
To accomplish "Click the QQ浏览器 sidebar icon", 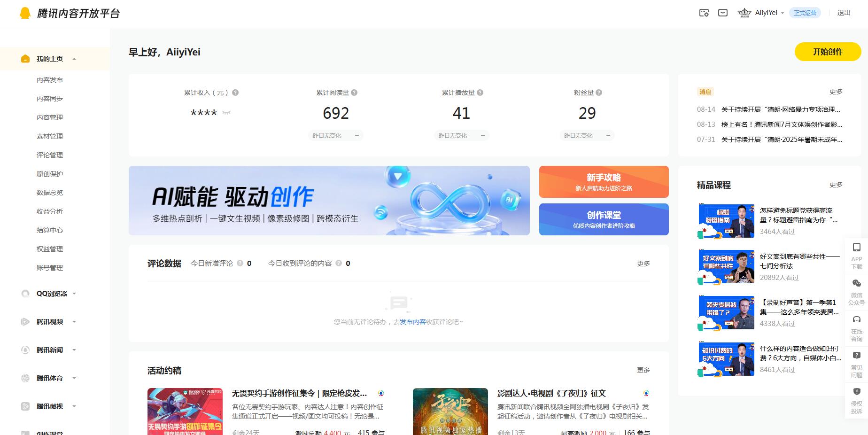I will point(25,294).
